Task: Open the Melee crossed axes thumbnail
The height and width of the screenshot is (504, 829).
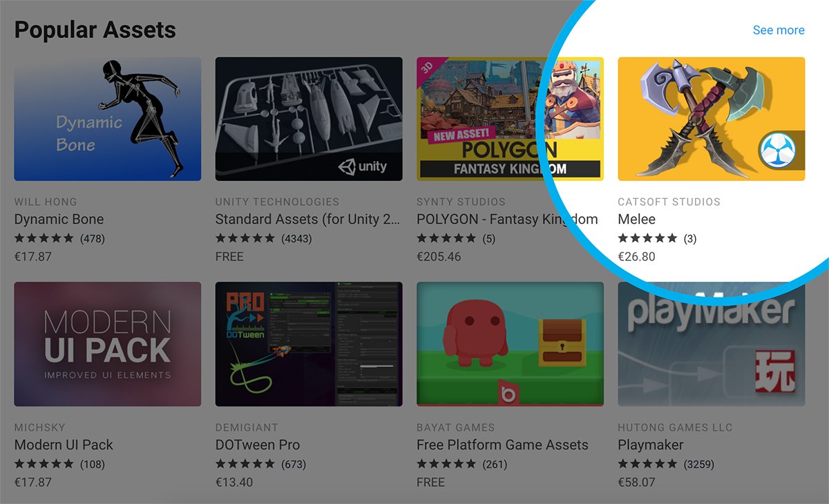Action: click(x=712, y=119)
